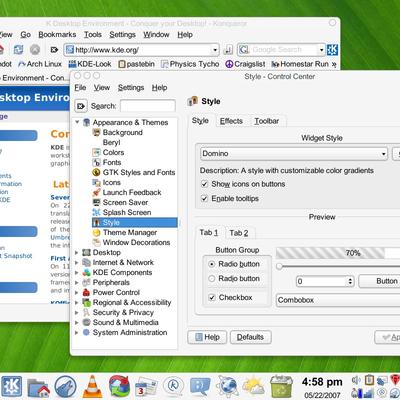Image resolution: width=400 pixels, height=400 pixels.
Task: Click the preview Button
Action: coord(380,281)
